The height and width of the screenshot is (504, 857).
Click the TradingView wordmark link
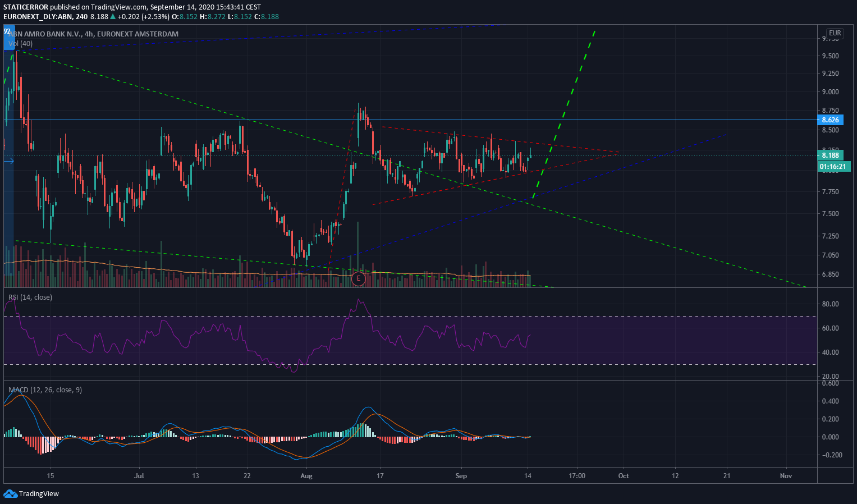coord(39,494)
